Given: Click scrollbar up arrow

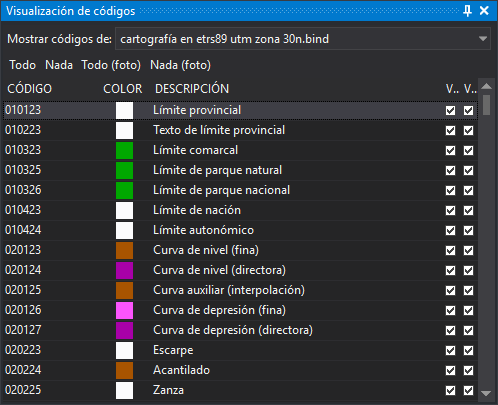Looking at the screenshot, I should (486, 86).
